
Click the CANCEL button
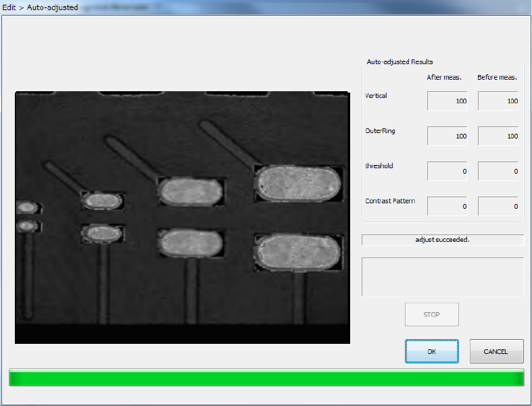(x=496, y=351)
